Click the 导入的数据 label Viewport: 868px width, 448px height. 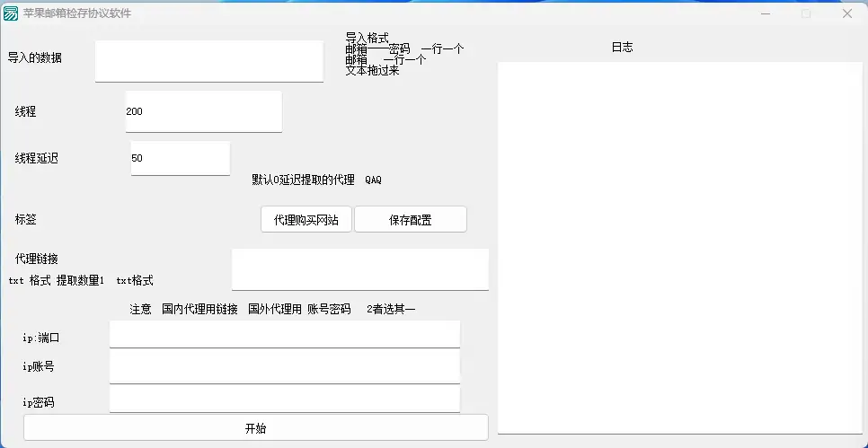(34, 57)
